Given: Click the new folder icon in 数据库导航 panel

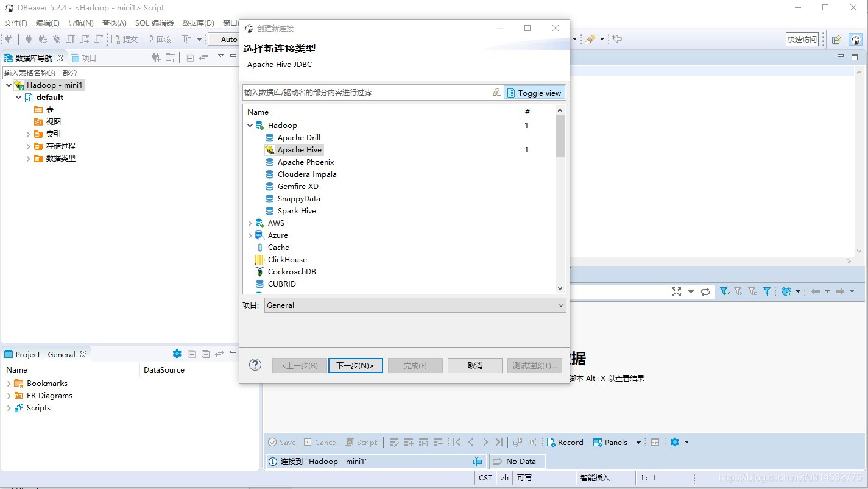Looking at the screenshot, I should coord(171,57).
